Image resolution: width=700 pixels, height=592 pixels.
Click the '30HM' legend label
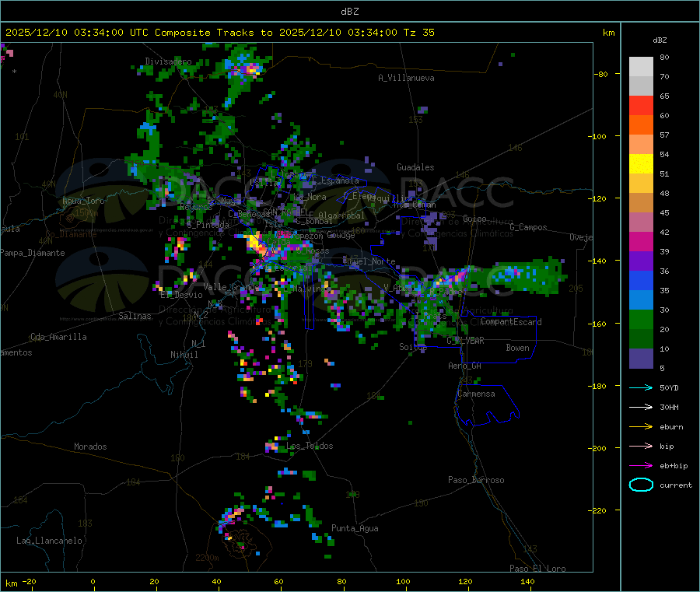click(669, 407)
